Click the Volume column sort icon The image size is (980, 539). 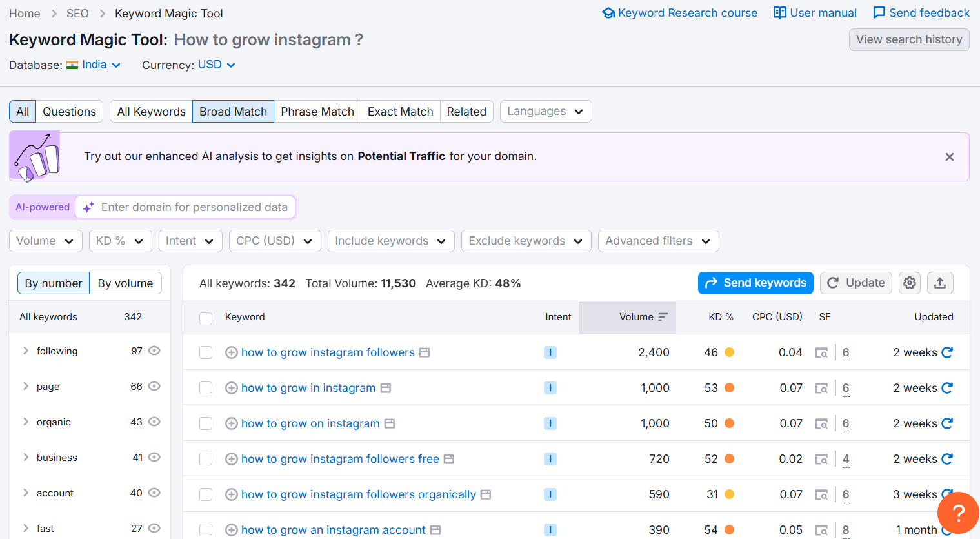663,317
